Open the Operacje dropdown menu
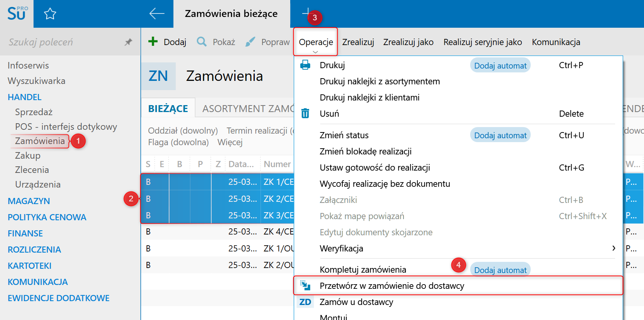 coord(316,42)
